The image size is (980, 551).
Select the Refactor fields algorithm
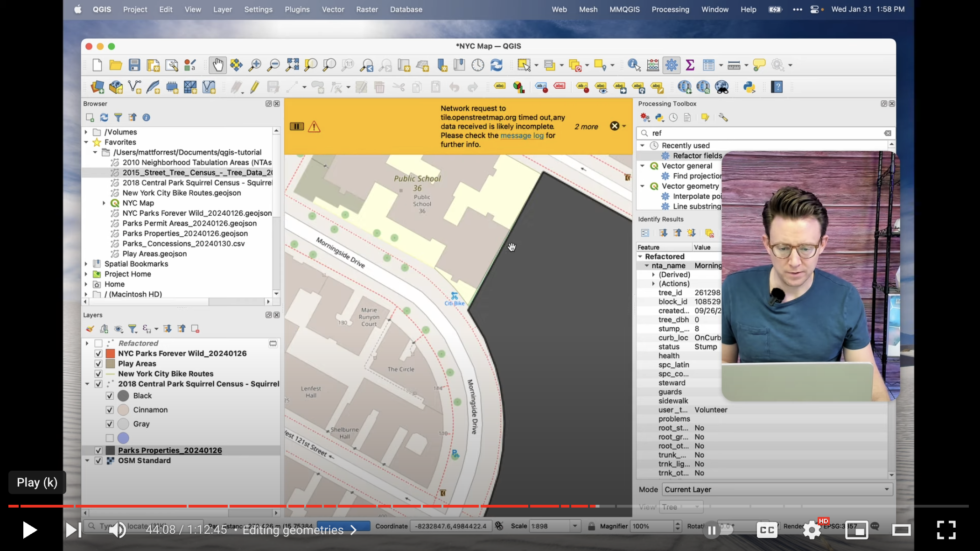click(x=697, y=155)
